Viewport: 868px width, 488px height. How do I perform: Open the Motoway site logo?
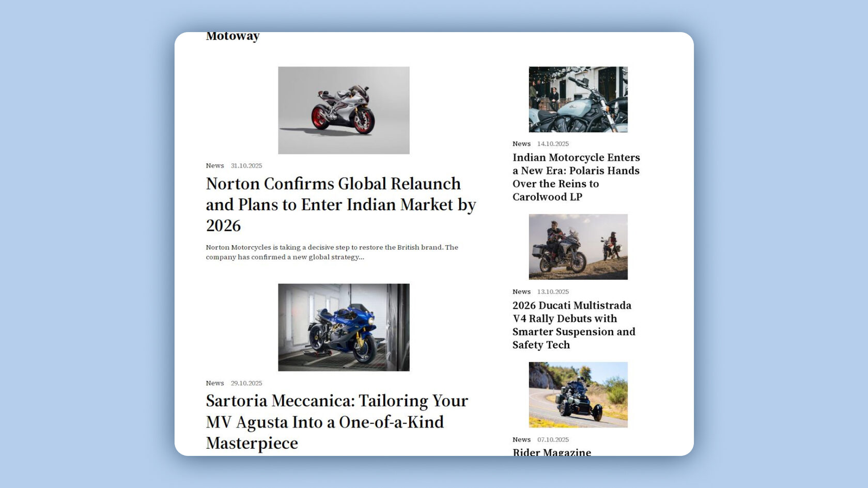point(233,37)
